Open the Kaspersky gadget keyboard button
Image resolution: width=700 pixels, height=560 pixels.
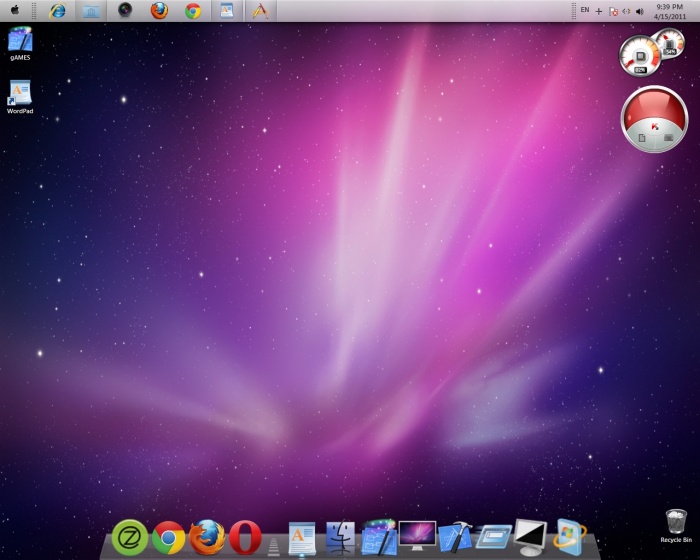[668, 138]
